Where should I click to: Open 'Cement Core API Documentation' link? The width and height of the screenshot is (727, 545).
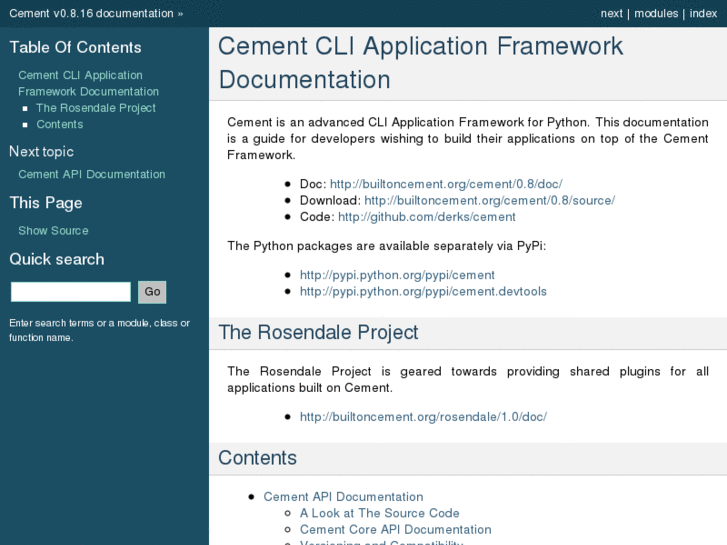pos(395,529)
